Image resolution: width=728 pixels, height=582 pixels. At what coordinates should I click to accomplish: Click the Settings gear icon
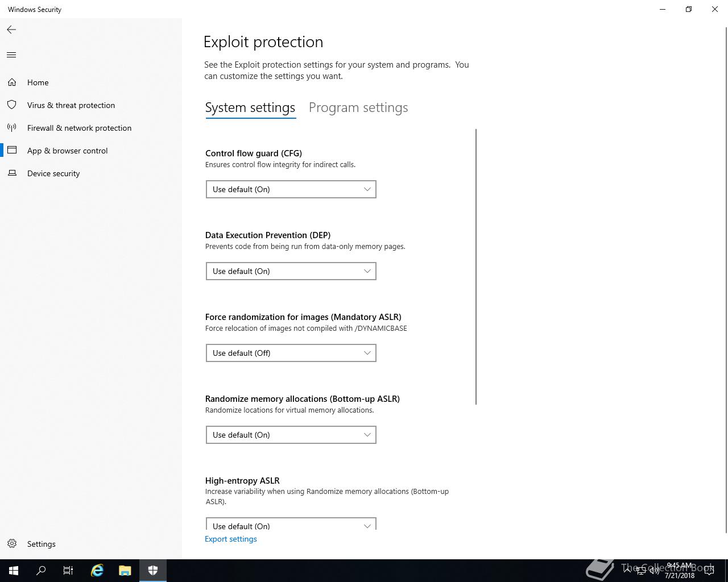12,544
